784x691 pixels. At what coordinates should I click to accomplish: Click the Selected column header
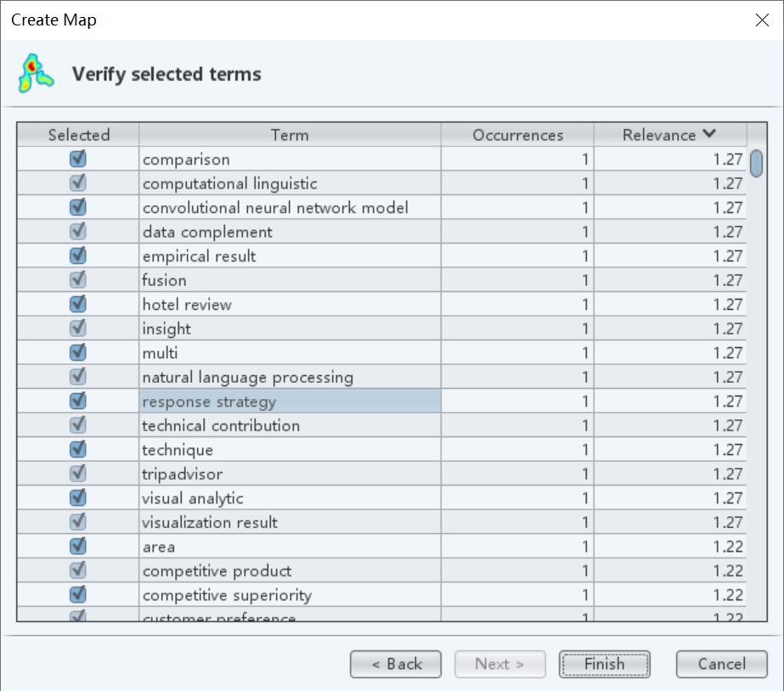78,135
